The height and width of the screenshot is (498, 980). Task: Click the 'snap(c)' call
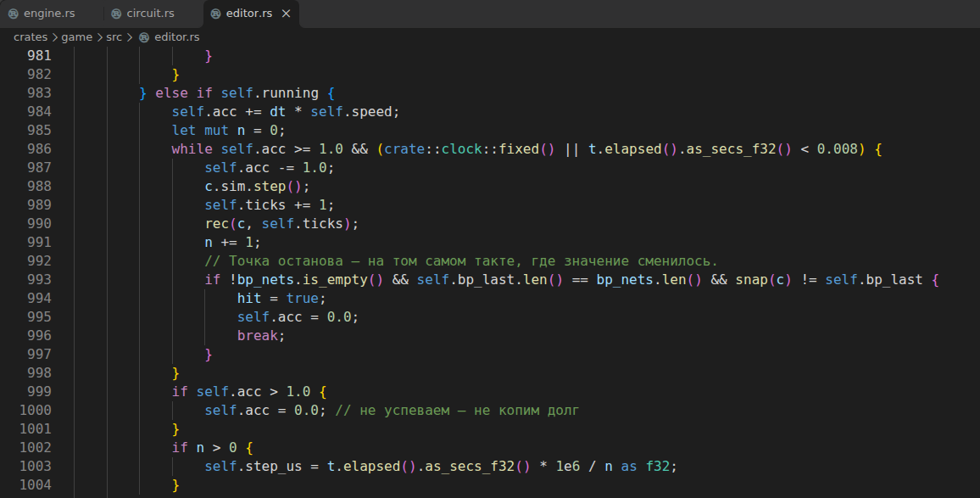(764, 280)
